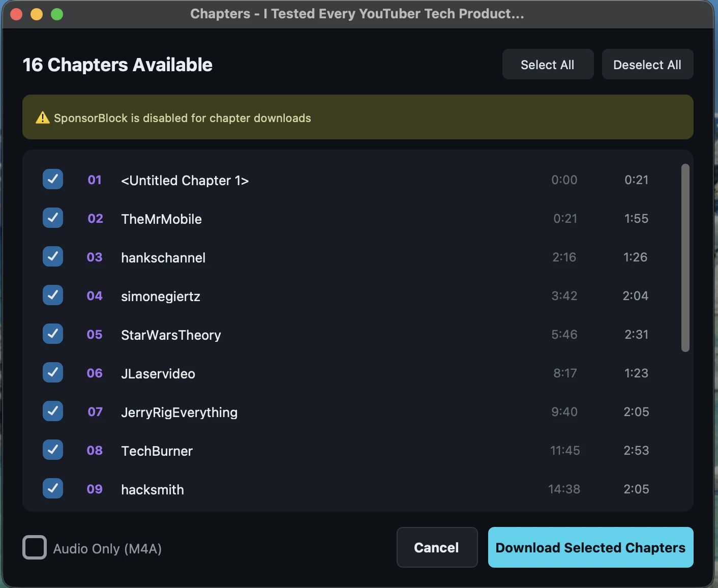Uncheck the JLaservideo chapter

[x=53, y=372]
